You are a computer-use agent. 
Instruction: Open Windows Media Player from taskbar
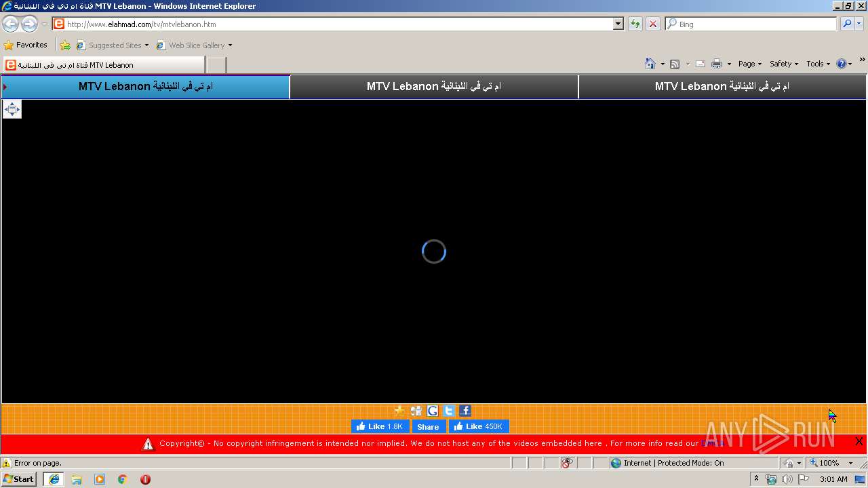coord(100,479)
